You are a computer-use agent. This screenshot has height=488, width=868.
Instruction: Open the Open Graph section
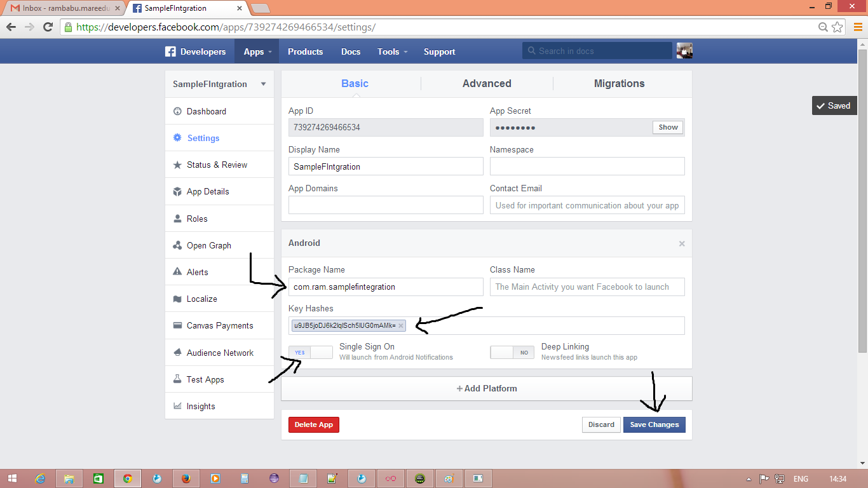219,245
